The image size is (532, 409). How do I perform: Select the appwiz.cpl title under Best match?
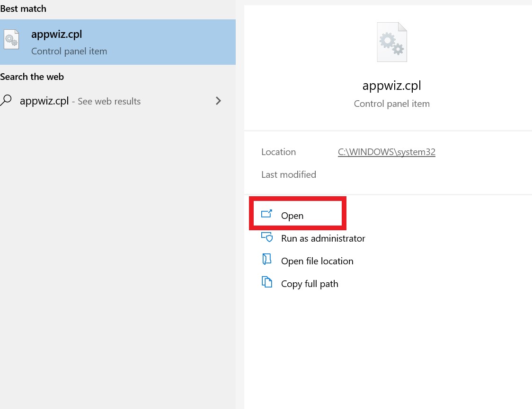[56, 34]
